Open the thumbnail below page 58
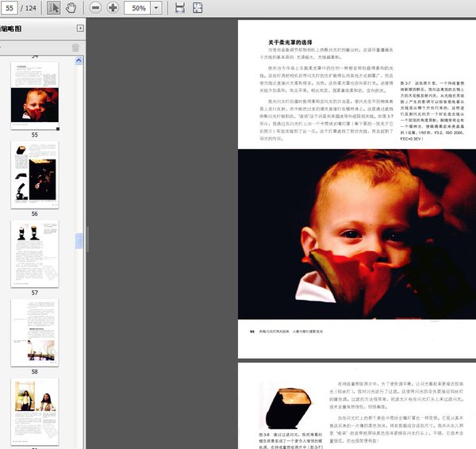Viewport: 476px width, 449px height. click(35, 412)
